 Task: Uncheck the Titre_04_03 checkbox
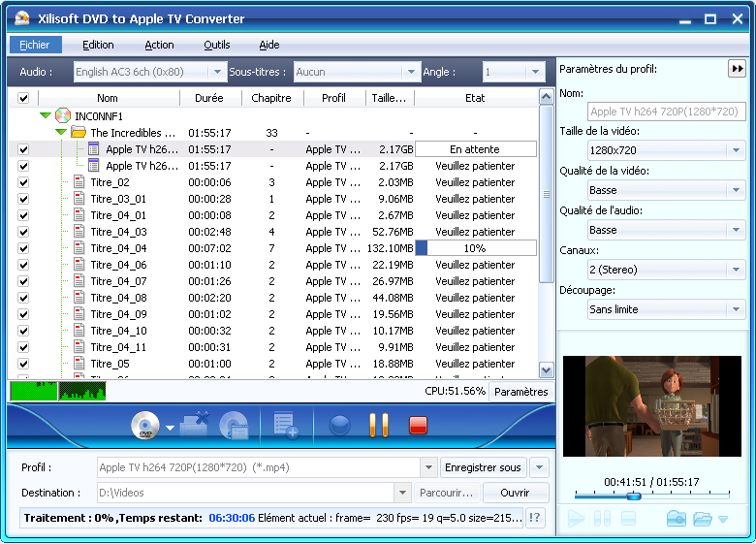(23, 232)
